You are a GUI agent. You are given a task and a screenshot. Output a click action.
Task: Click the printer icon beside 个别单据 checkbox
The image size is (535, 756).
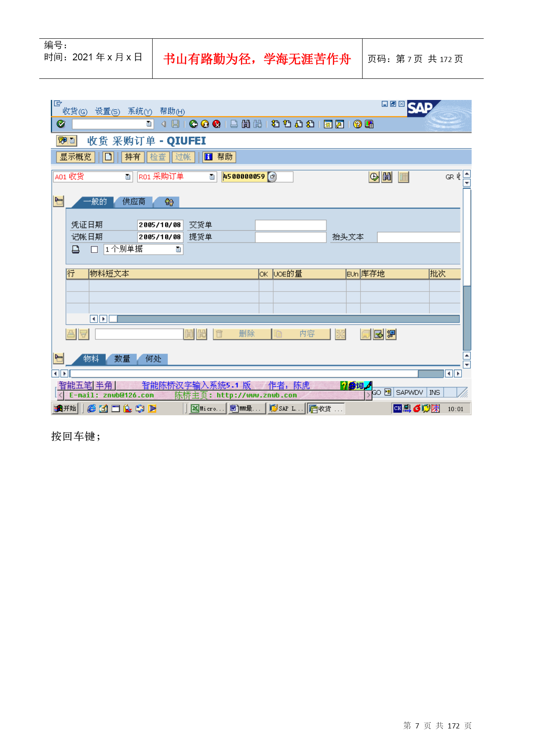(76, 249)
